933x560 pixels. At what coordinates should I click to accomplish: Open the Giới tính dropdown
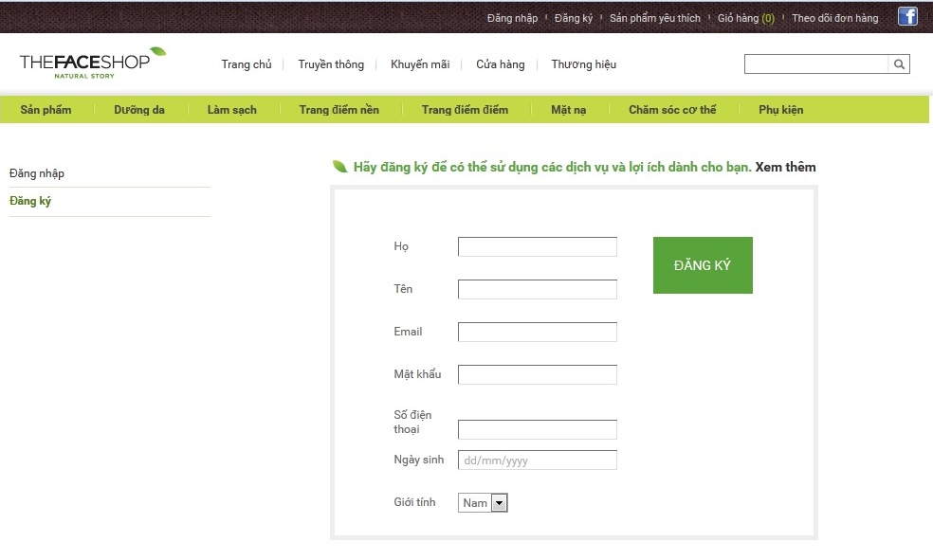[x=483, y=503]
